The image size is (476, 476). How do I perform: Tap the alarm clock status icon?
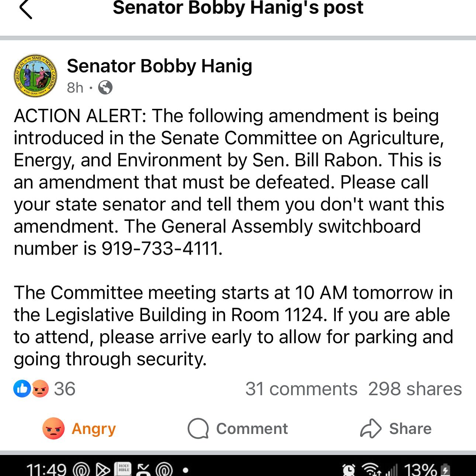(349, 470)
